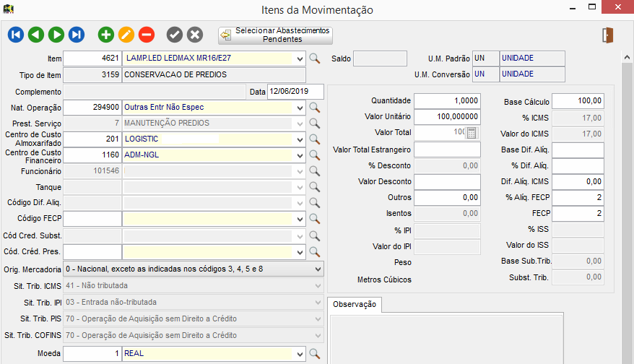Viewport: 634px width, 364px height.
Task: Click the Quantidade input field
Action: [447, 101]
